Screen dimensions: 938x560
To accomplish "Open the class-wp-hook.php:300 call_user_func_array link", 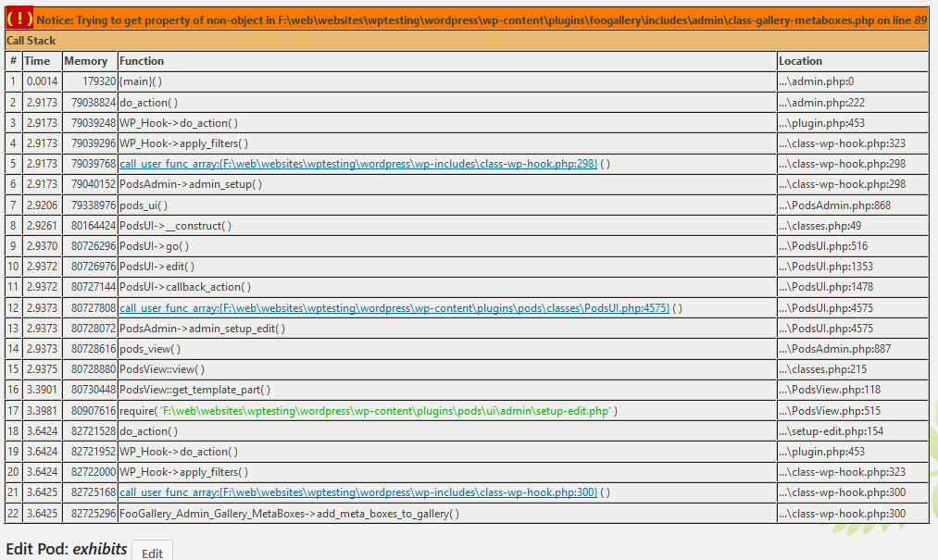I will [358, 492].
